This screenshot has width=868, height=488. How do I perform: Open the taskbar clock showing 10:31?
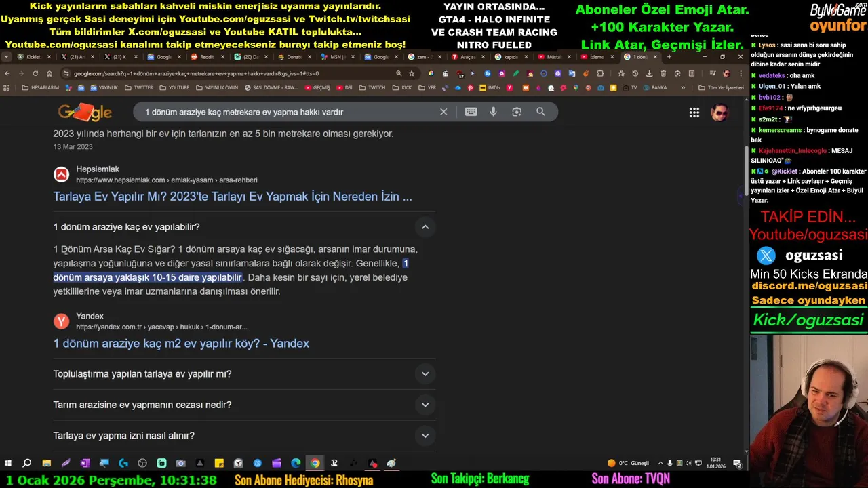[715, 463]
